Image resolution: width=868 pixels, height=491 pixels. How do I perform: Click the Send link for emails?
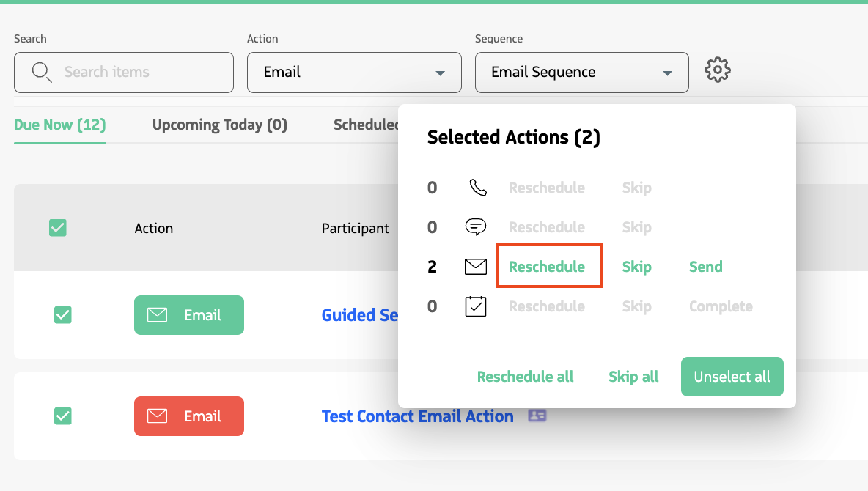pos(705,267)
